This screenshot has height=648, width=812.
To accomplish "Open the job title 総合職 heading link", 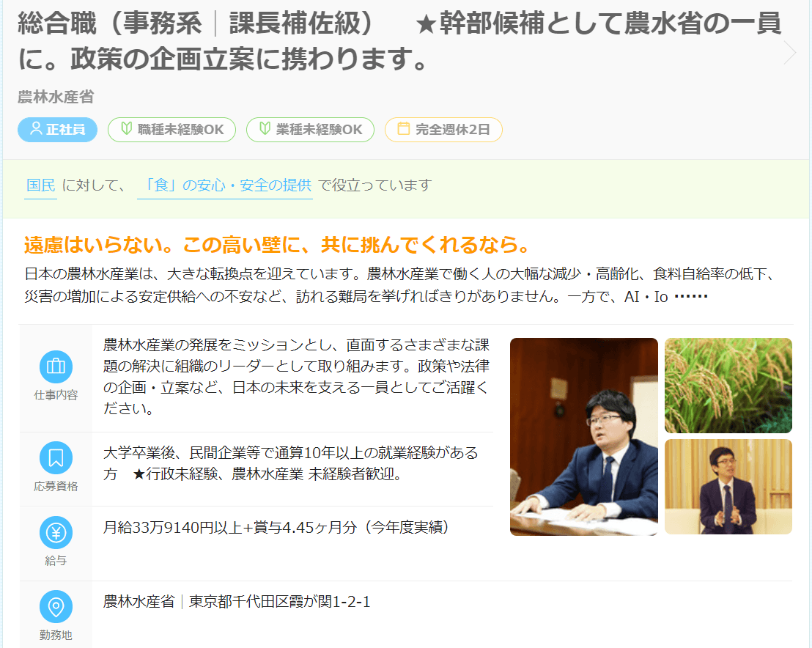I will (x=399, y=41).
